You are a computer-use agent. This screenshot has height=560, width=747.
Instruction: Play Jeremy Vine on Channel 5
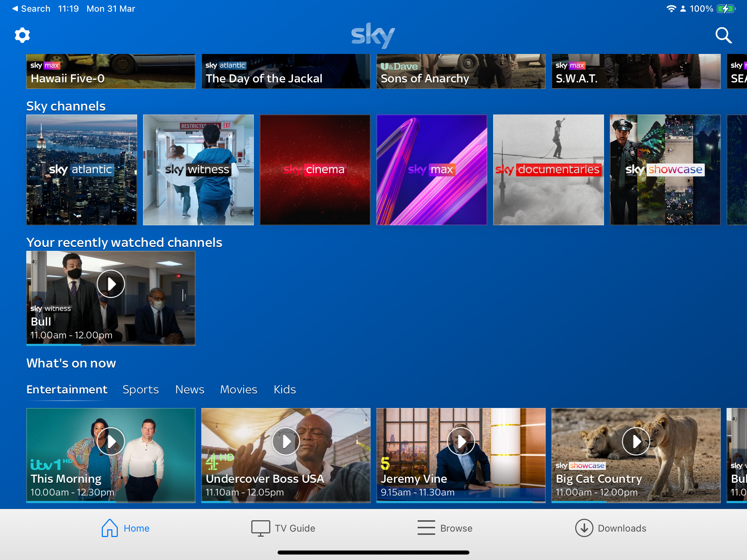(x=461, y=442)
